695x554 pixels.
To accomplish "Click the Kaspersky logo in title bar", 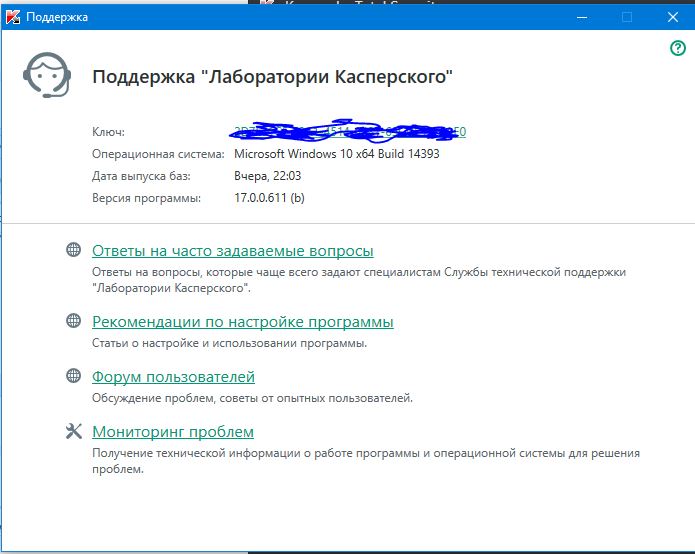I will pos(13,17).
